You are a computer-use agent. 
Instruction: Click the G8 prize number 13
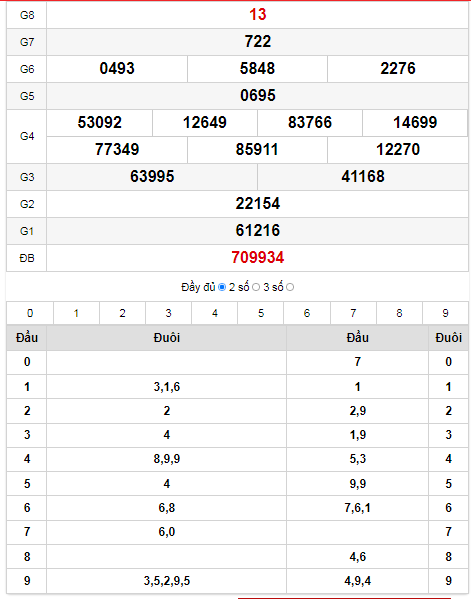click(257, 15)
